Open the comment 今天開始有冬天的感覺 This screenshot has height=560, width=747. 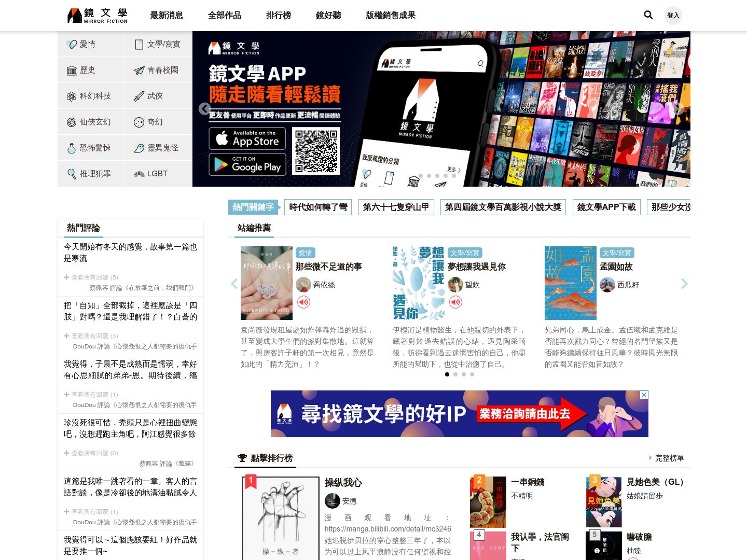(x=130, y=253)
